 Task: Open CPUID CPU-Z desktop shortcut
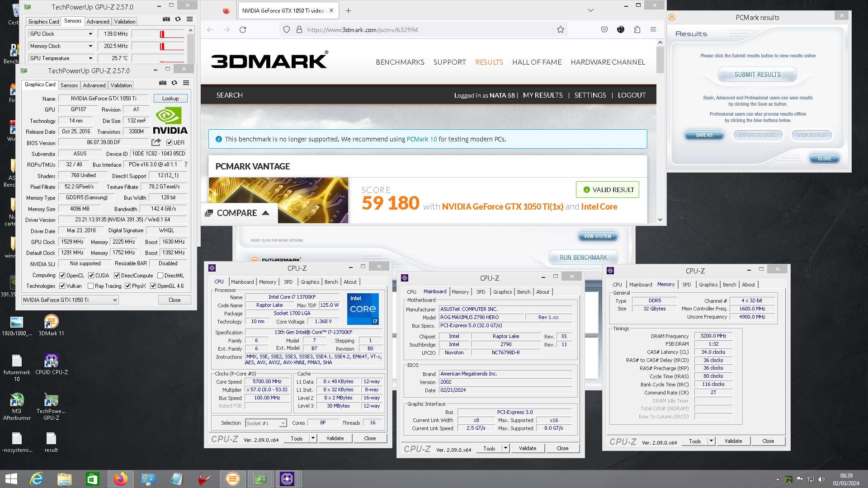[51, 364]
